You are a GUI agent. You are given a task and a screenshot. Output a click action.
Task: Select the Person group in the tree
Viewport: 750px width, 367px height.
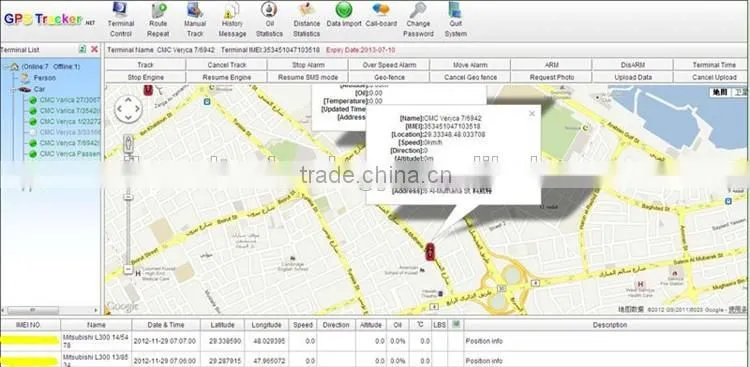(x=44, y=78)
